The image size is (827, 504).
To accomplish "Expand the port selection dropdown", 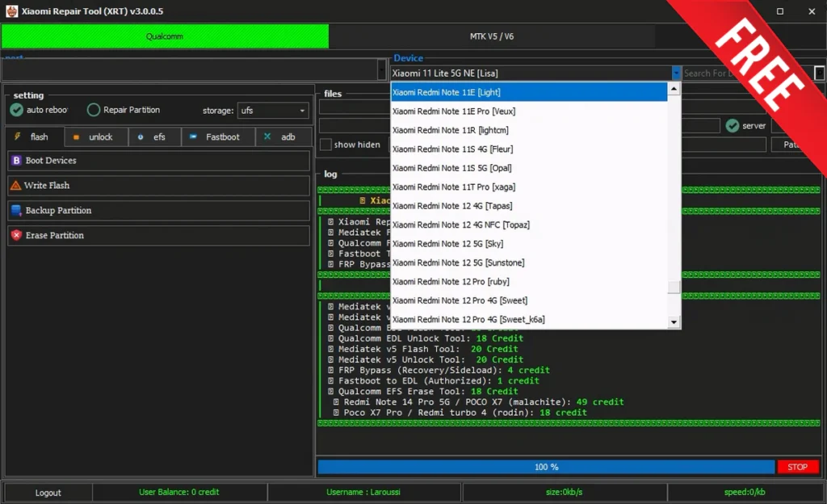I will click(382, 70).
